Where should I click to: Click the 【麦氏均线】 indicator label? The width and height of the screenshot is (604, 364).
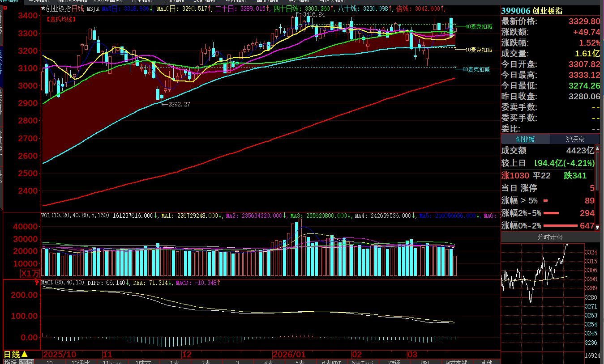(x=61, y=19)
